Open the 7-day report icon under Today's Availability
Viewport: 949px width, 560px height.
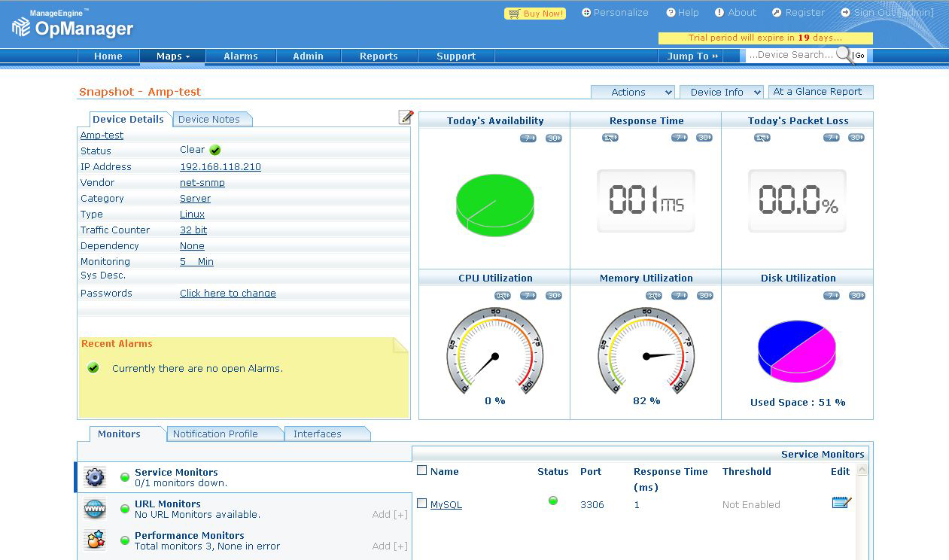click(528, 138)
